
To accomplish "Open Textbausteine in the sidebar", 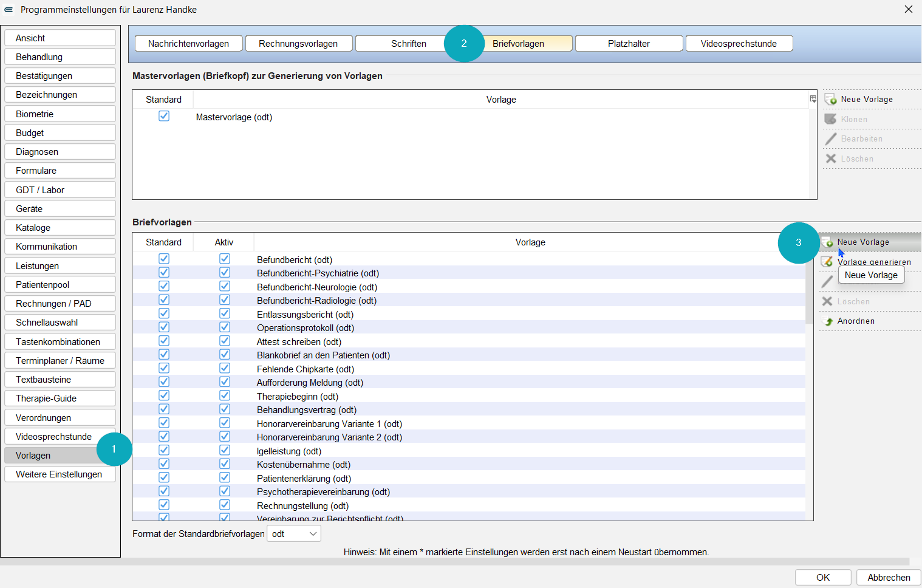I will coord(60,380).
